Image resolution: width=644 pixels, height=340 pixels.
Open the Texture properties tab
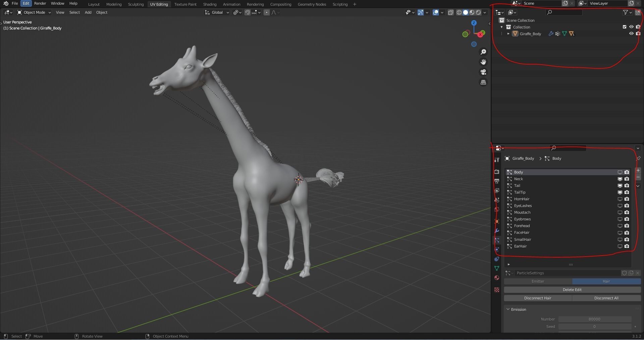pyautogui.click(x=497, y=289)
